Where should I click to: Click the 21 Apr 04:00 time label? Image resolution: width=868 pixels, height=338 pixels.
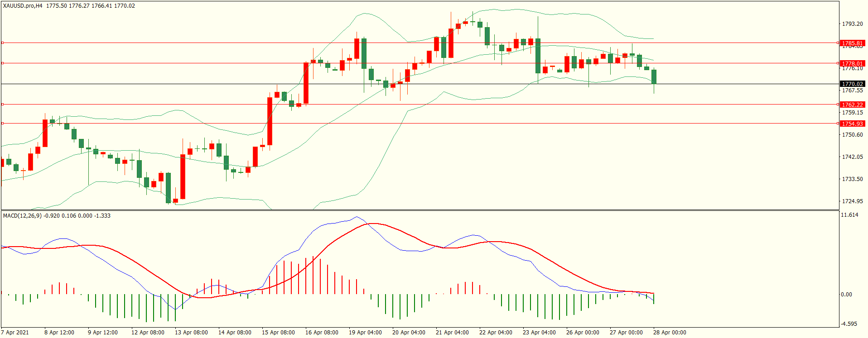coord(452,333)
